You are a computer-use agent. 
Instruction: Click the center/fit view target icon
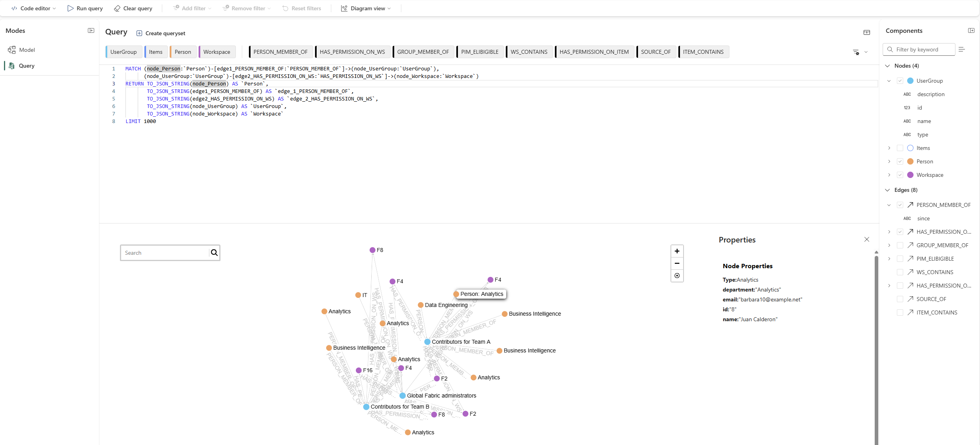pos(677,276)
